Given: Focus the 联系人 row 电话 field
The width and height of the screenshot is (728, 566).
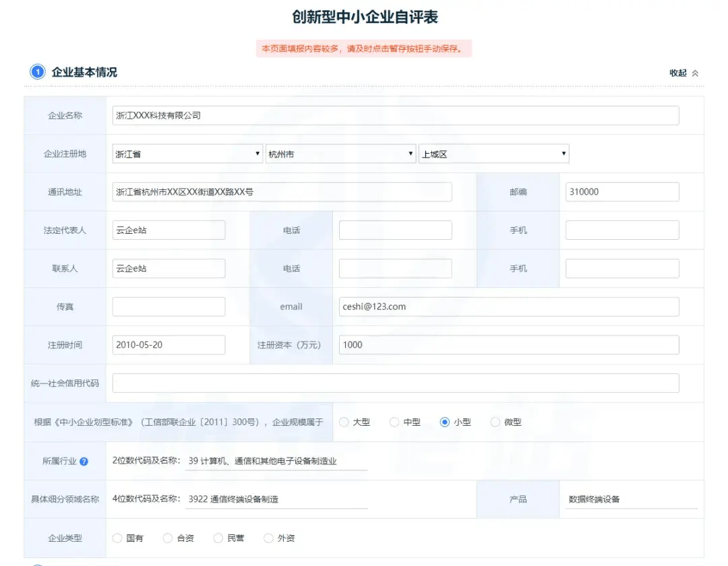Looking at the screenshot, I should coord(395,269).
